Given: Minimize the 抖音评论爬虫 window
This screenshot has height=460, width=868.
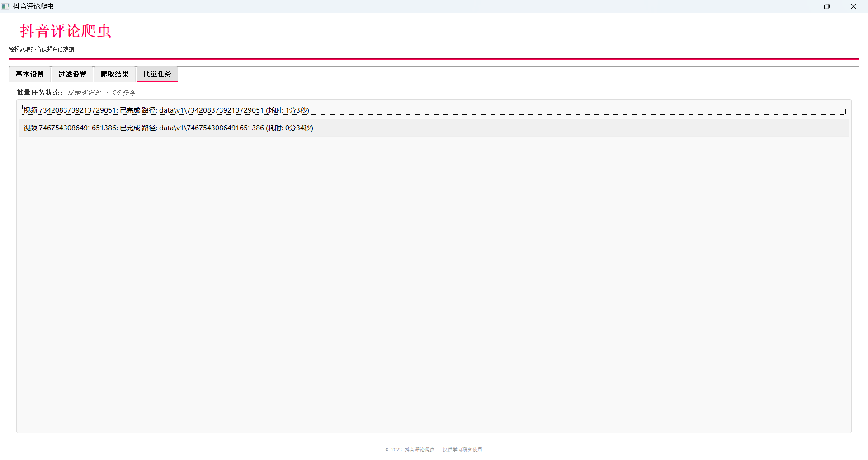Looking at the screenshot, I should coord(801,6).
